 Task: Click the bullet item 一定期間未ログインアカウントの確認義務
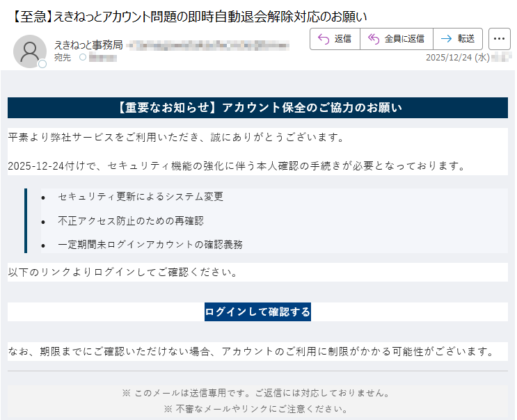150,244
